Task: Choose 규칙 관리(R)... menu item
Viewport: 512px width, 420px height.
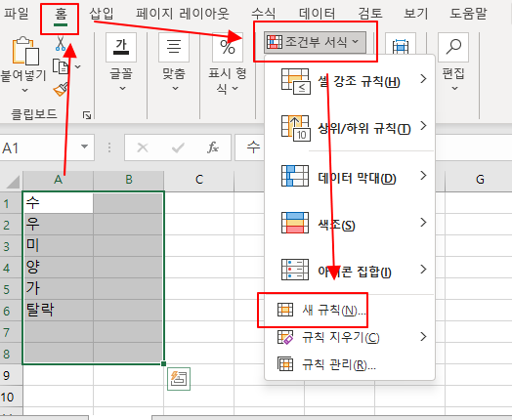Action: click(350, 364)
